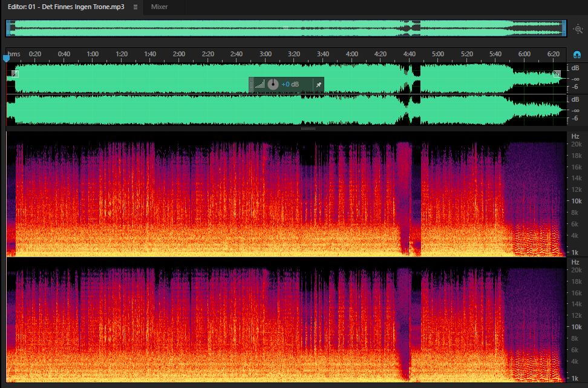Click the left handle of the overview navigator

click(x=8, y=28)
